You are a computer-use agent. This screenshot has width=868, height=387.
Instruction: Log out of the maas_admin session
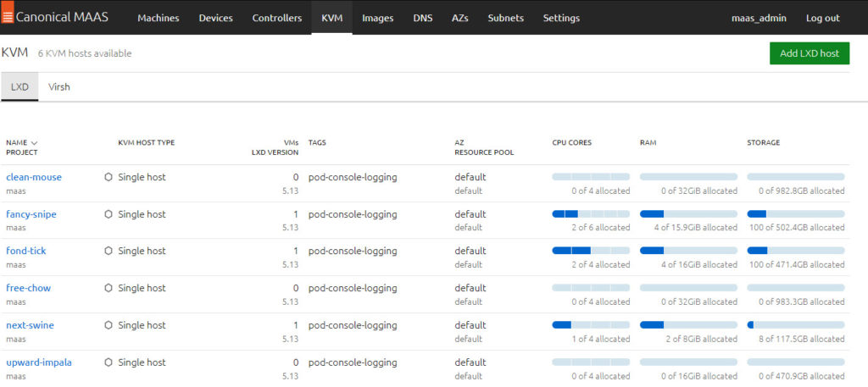click(822, 18)
